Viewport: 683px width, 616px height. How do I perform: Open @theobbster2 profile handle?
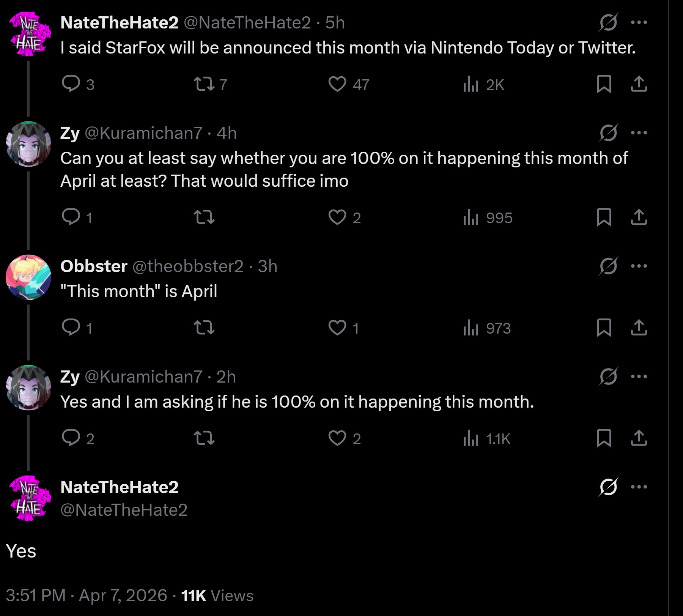188,266
